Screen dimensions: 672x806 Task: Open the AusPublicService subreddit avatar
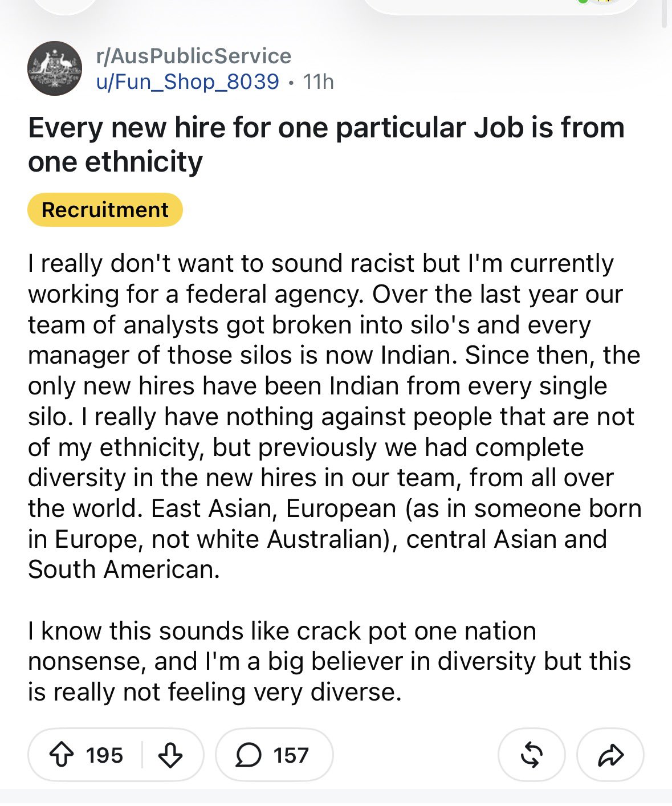click(x=55, y=68)
